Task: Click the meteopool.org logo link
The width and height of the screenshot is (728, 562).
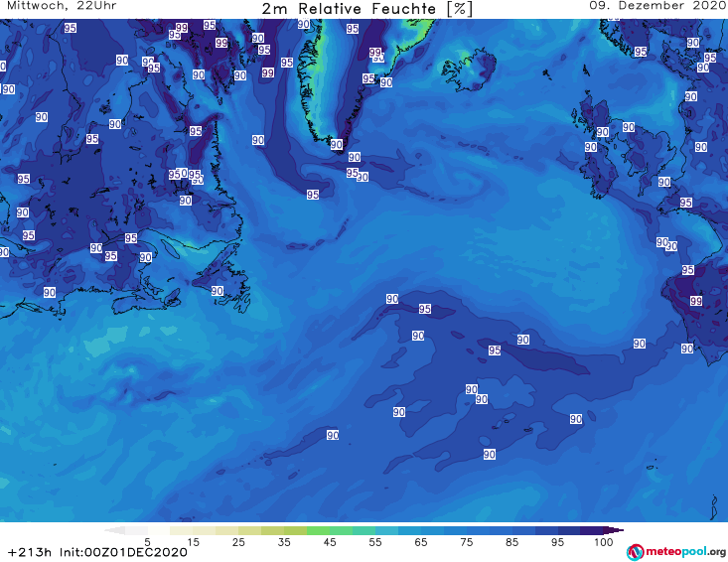Action: click(x=676, y=552)
